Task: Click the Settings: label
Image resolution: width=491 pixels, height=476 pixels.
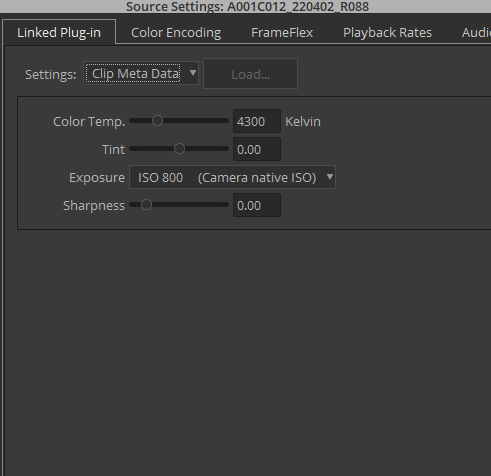Action: point(51,74)
